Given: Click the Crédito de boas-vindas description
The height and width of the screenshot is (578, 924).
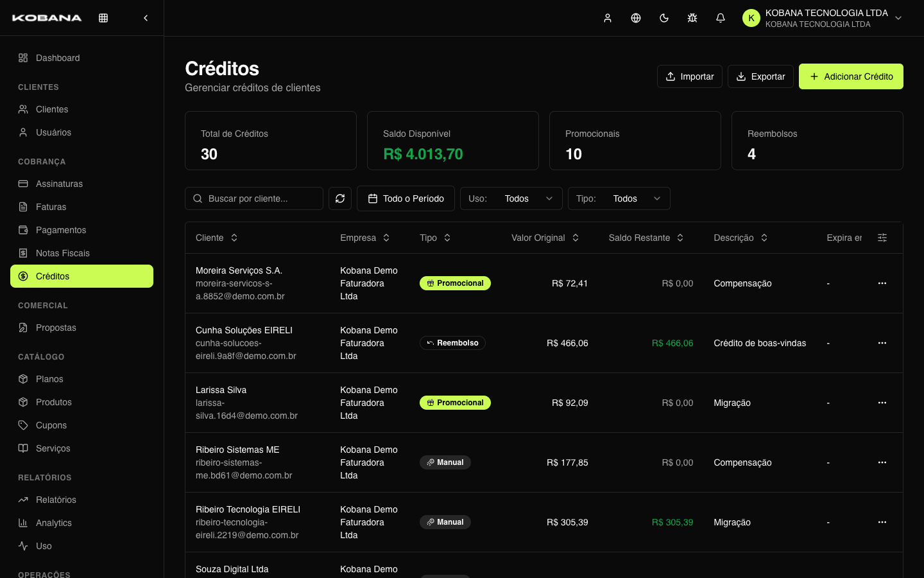Looking at the screenshot, I should pyautogui.click(x=760, y=343).
